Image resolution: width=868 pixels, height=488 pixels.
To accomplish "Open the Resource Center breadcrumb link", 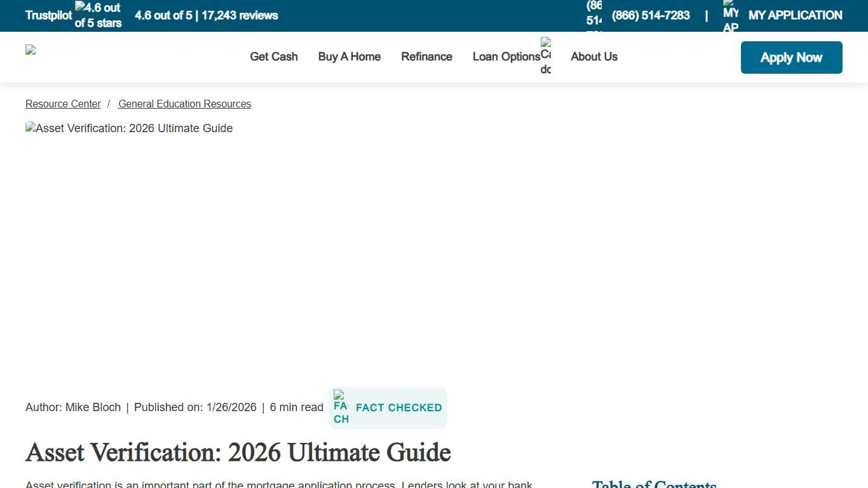I will click(x=63, y=104).
